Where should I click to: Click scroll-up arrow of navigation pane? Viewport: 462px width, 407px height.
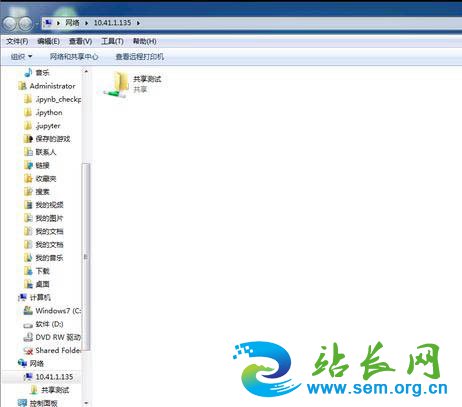86,71
